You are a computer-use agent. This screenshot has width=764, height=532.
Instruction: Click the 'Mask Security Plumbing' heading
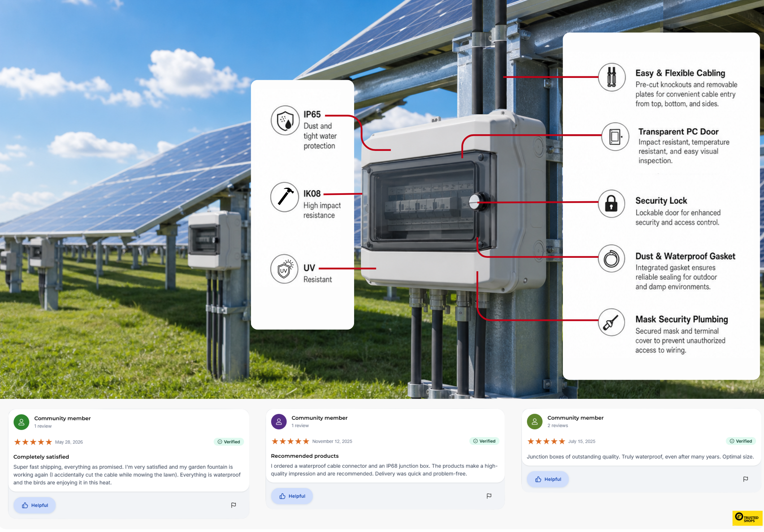point(681,319)
